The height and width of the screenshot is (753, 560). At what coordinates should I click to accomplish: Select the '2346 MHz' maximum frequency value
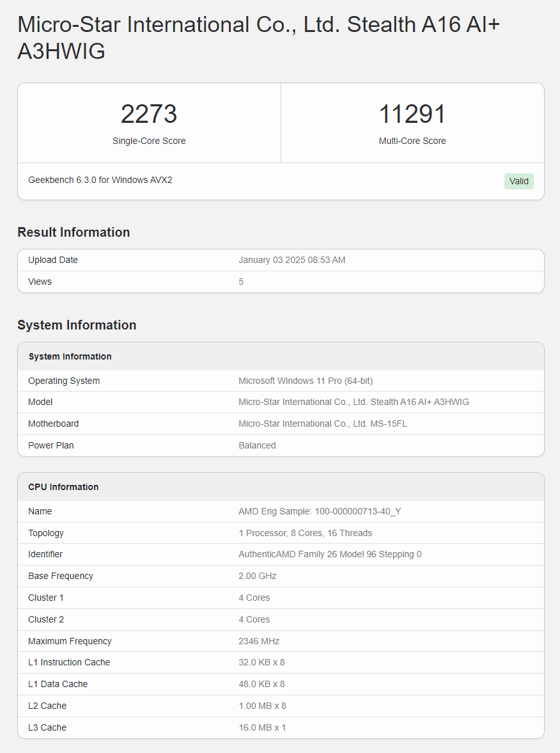[x=259, y=641]
